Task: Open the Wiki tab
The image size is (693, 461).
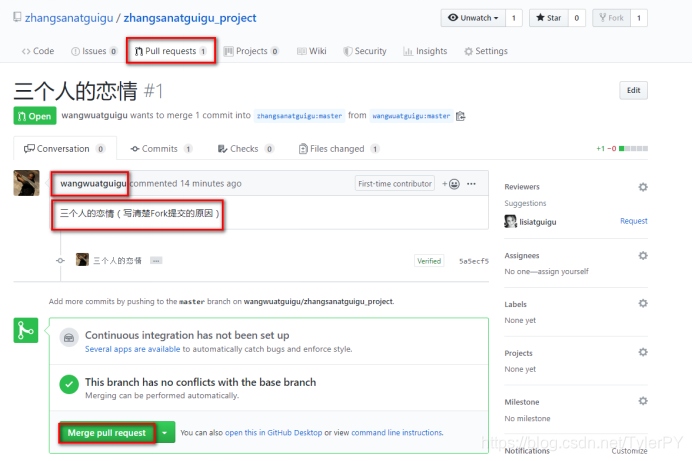Action: click(x=312, y=51)
